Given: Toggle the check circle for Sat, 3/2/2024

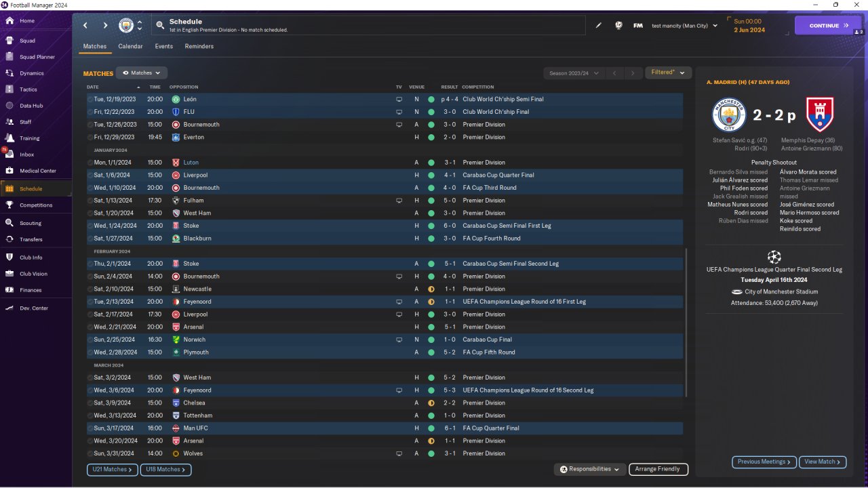Looking at the screenshot, I should 90,378.
